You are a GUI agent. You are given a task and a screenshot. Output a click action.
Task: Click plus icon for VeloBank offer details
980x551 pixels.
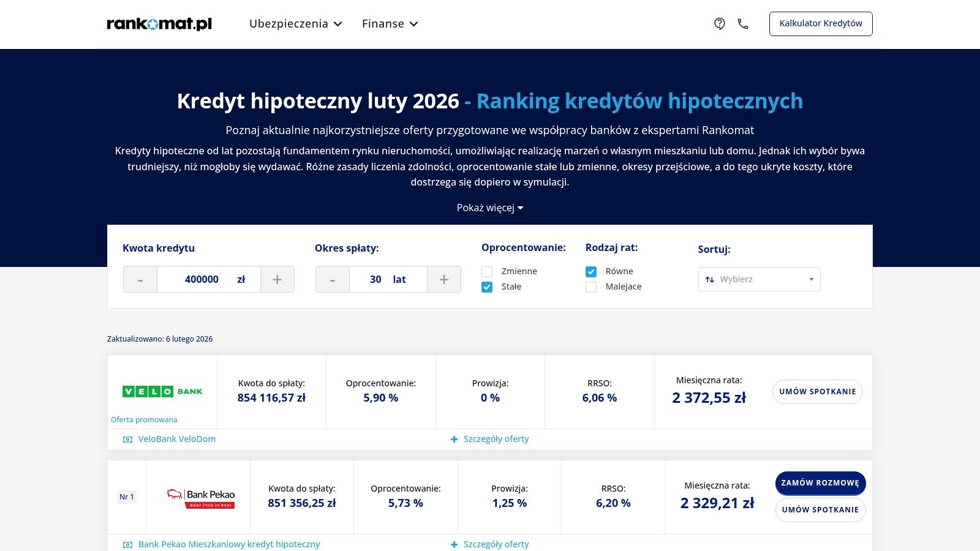(454, 440)
